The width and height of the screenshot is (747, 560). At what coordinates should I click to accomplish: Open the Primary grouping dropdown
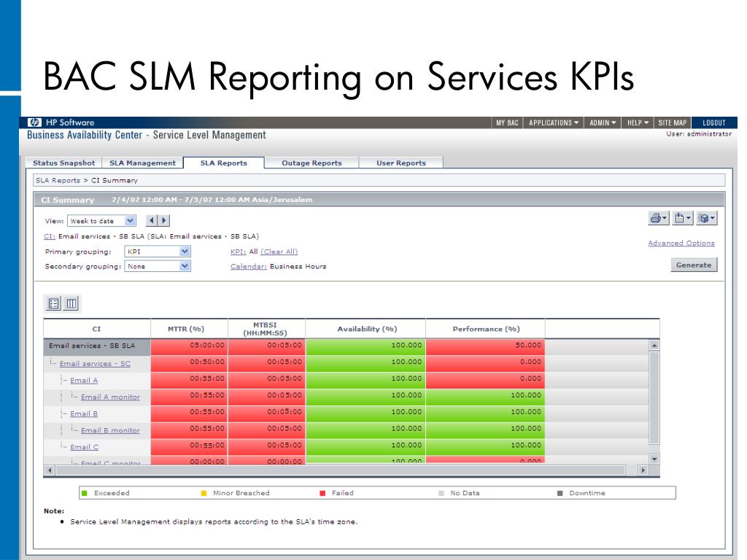click(x=158, y=252)
